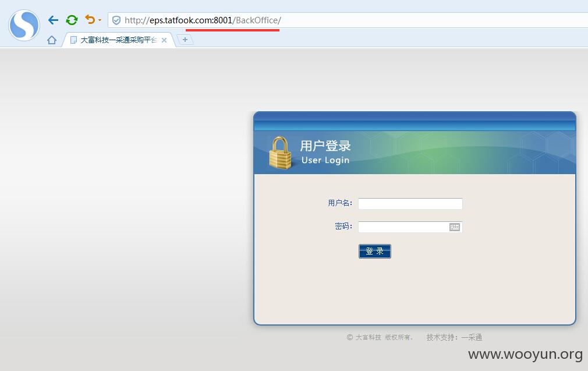Screen dimensions: 588x371
Task: Select the 大富科技一采通采购平台 tab
Action: [x=119, y=40]
